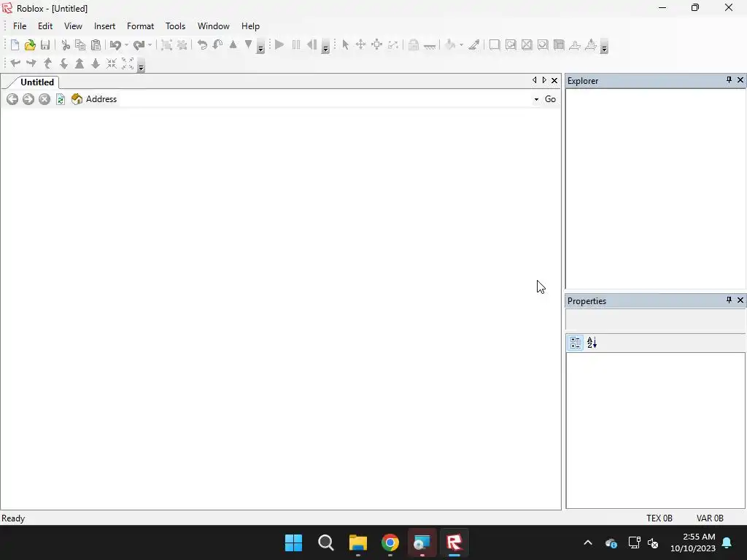Image resolution: width=747 pixels, height=560 pixels.
Task: Open the File menu
Action: click(20, 26)
